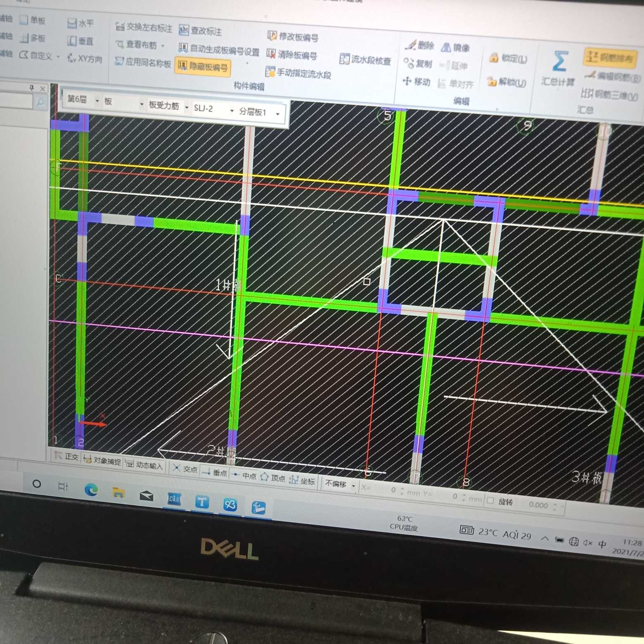
Task: Toggle 钢筋排布 rebar layout button
Action: (611, 57)
